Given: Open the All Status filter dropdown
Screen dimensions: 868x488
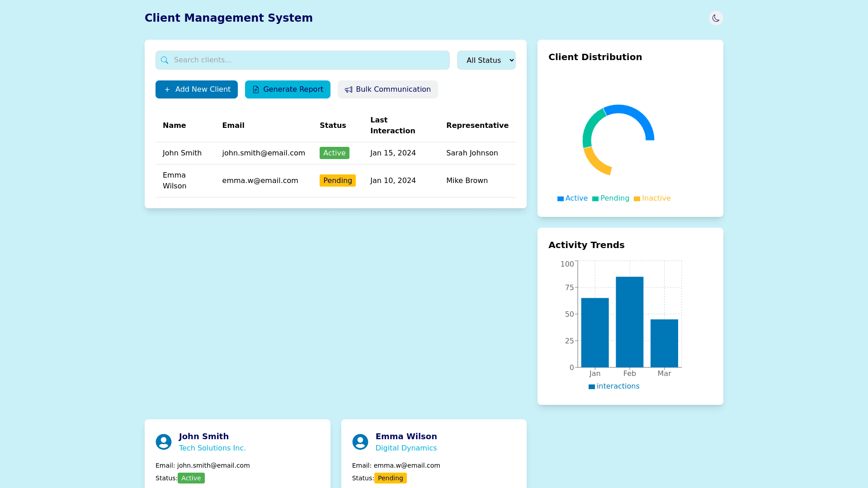Looking at the screenshot, I should [486, 60].
